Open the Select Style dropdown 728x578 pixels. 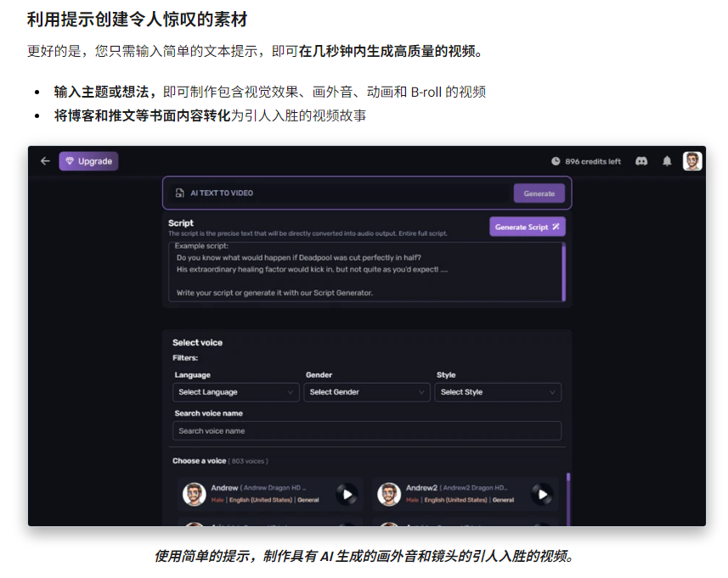pos(497,392)
